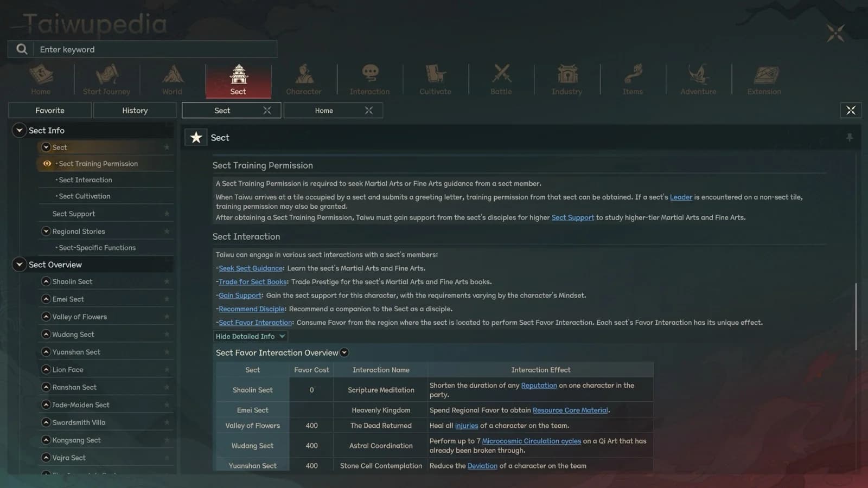Open the Adventure category

pyautogui.click(x=698, y=79)
